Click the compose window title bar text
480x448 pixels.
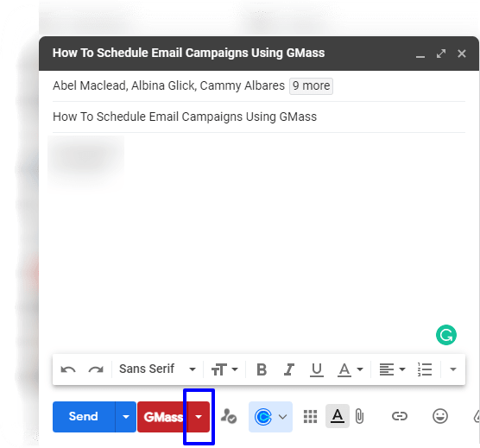(188, 53)
